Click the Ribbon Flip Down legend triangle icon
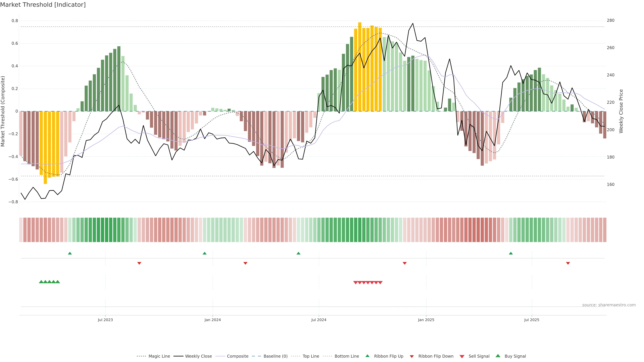 pyautogui.click(x=412, y=356)
